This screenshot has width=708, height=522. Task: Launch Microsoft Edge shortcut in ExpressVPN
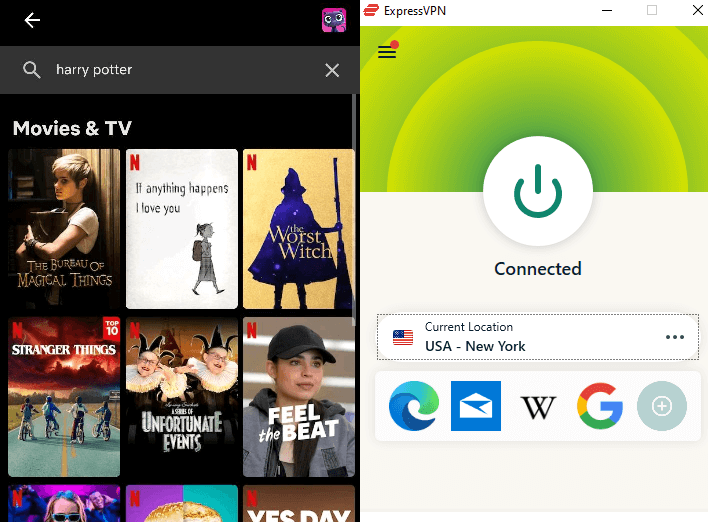pos(414,405)
